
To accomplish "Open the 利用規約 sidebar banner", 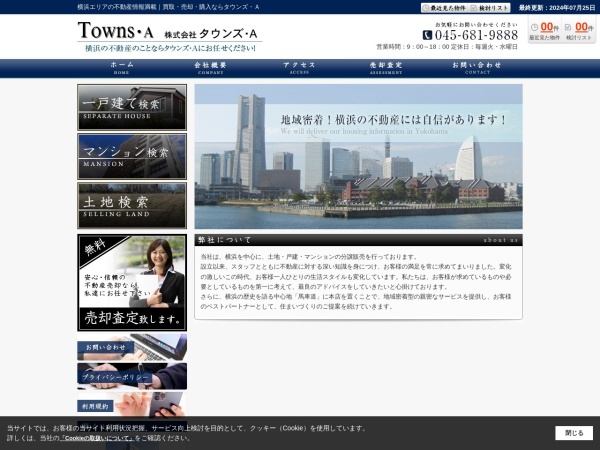I will [x=132, y=404].
